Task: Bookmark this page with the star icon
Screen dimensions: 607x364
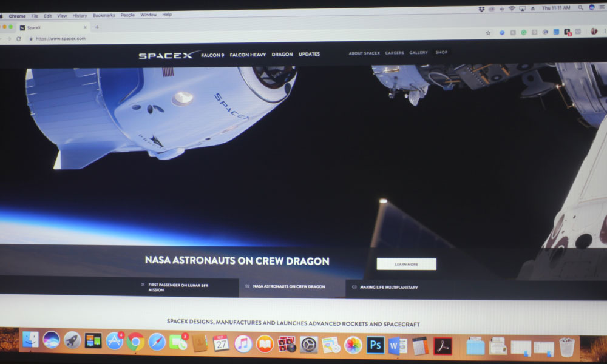Action: 488,33
